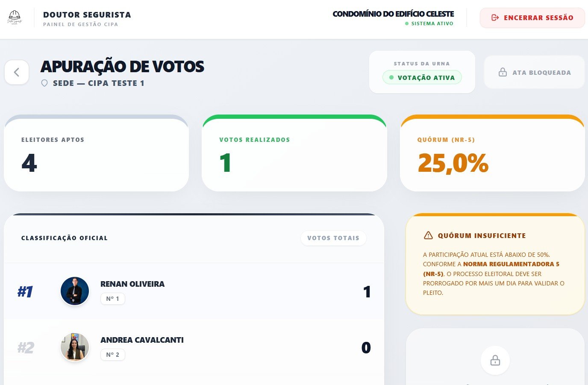The height and width of the screenshot is (385, 588).
Task: Select the Classificação Oficial section header
Action: pos(64,238)
